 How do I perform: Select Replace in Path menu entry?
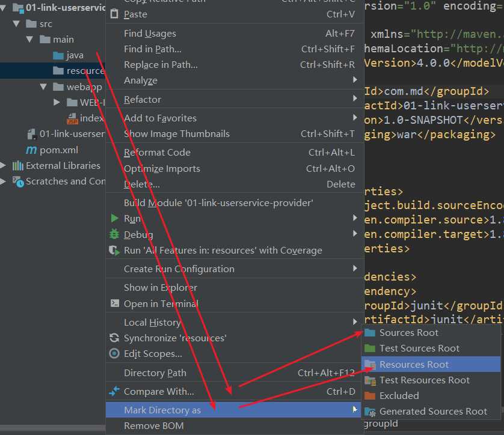pyautogui.click(x=235, y=64)
